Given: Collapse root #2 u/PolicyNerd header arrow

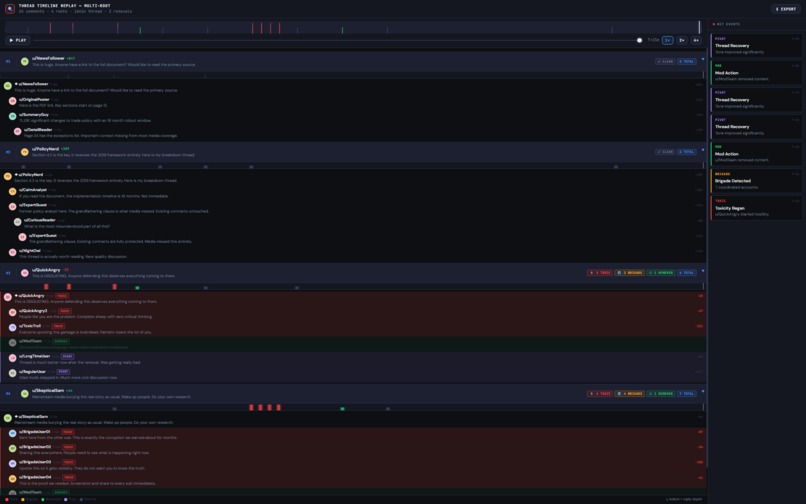Looking at the screenshot, I should [703, 150].
